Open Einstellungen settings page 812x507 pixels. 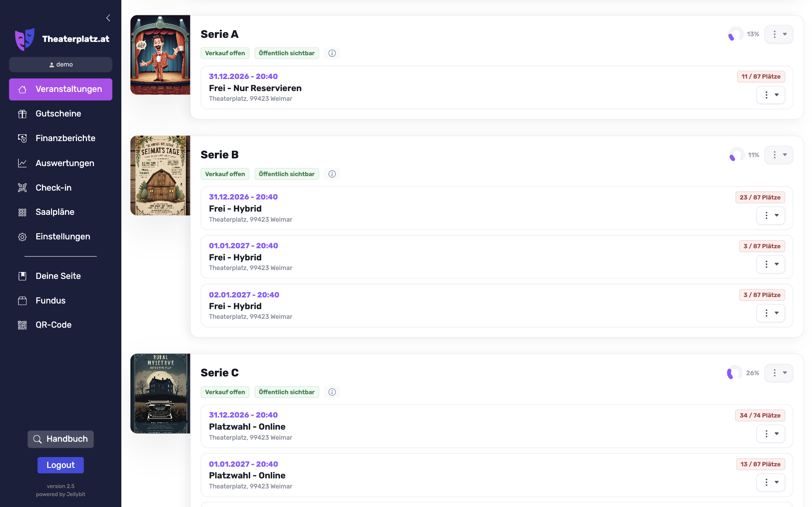pos(60,237)
